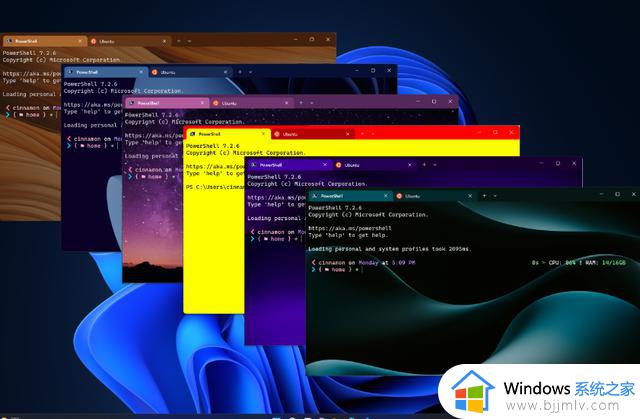Open new tab in dark blue terminal window

tap(240, 72)
